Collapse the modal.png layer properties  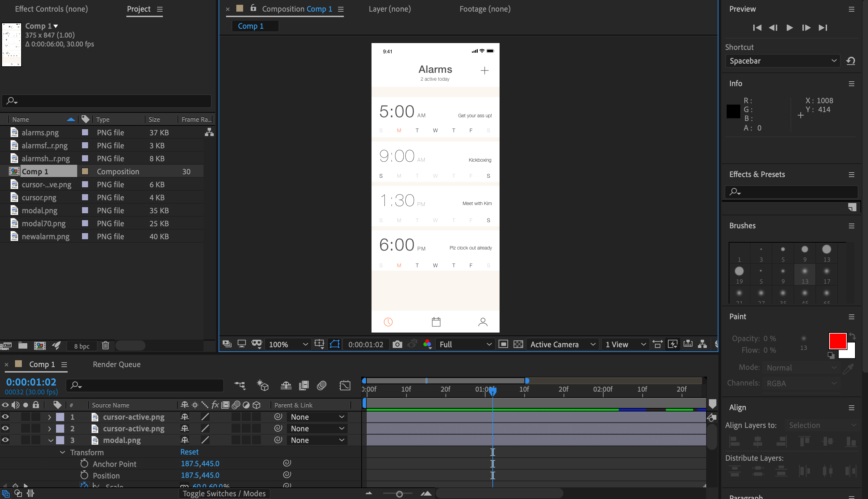[x=50, y=441]
